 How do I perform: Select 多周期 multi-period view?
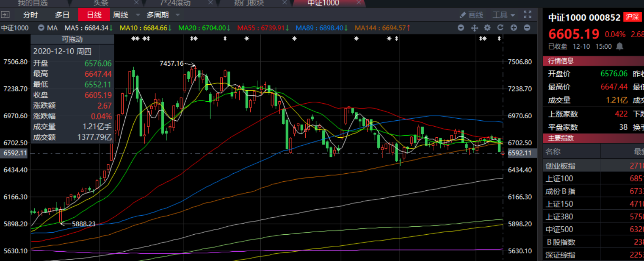tap(158, 15)
